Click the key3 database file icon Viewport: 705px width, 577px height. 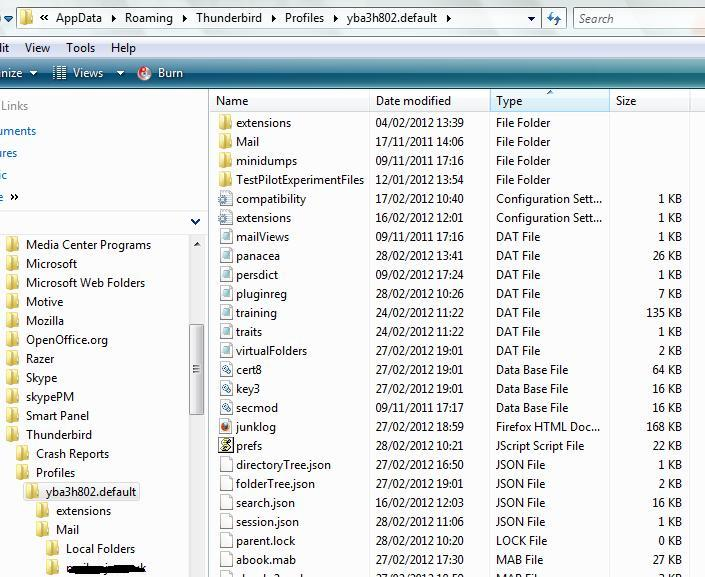pyautogui.click(x=225, y=389)
